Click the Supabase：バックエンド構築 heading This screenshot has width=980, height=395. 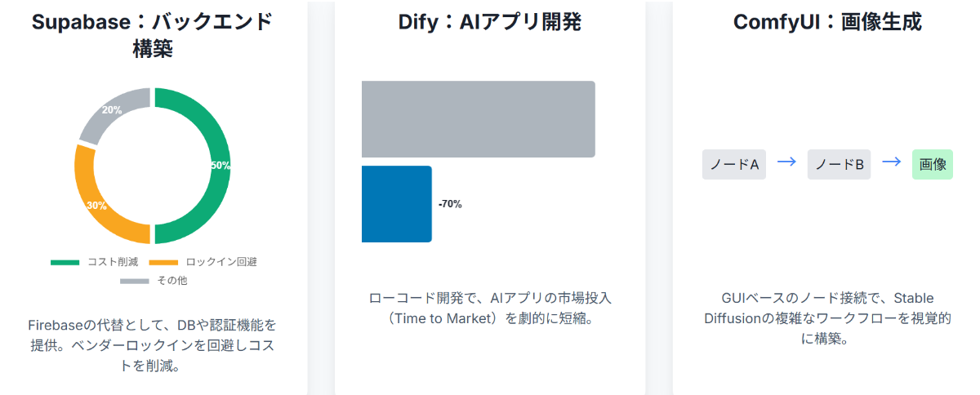coord(153,35)
